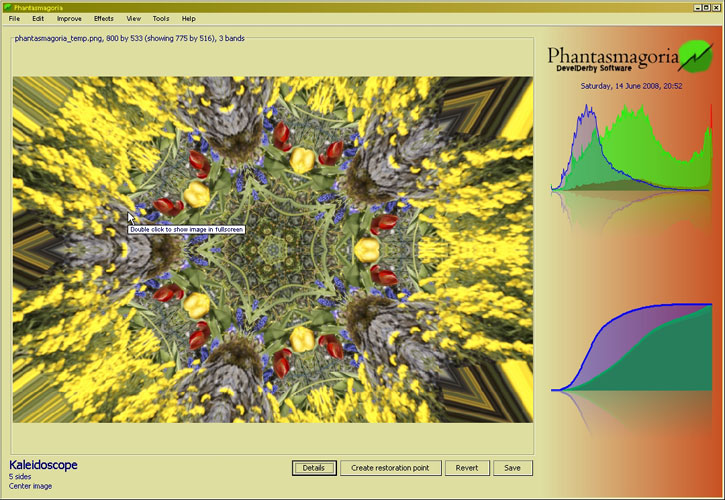Screen dimensions: 725x500
Task: Click the Kaleidoscope effect title
Action: click(43, 465)
